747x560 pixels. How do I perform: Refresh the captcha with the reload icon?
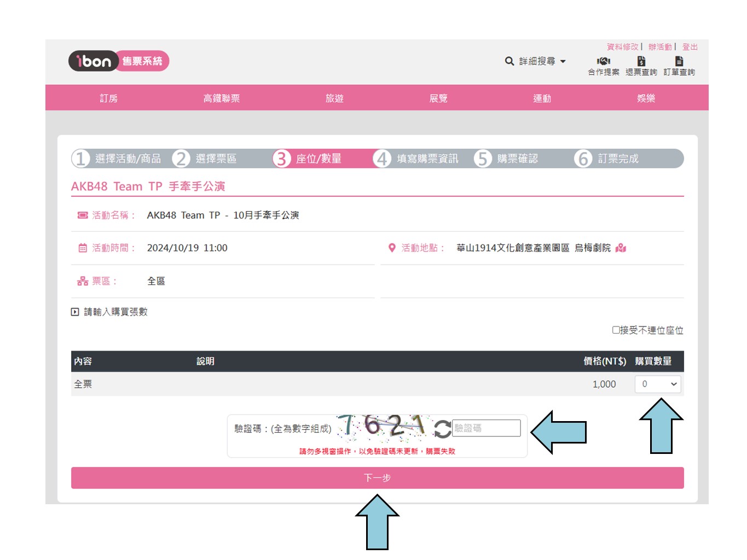[442, 429]
